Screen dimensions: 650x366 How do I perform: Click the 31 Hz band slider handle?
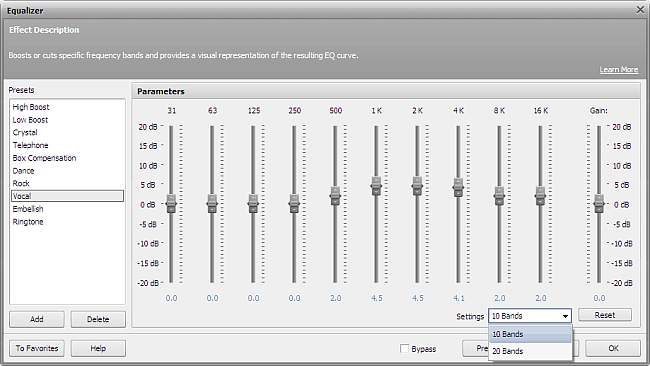tap(171, 204)
